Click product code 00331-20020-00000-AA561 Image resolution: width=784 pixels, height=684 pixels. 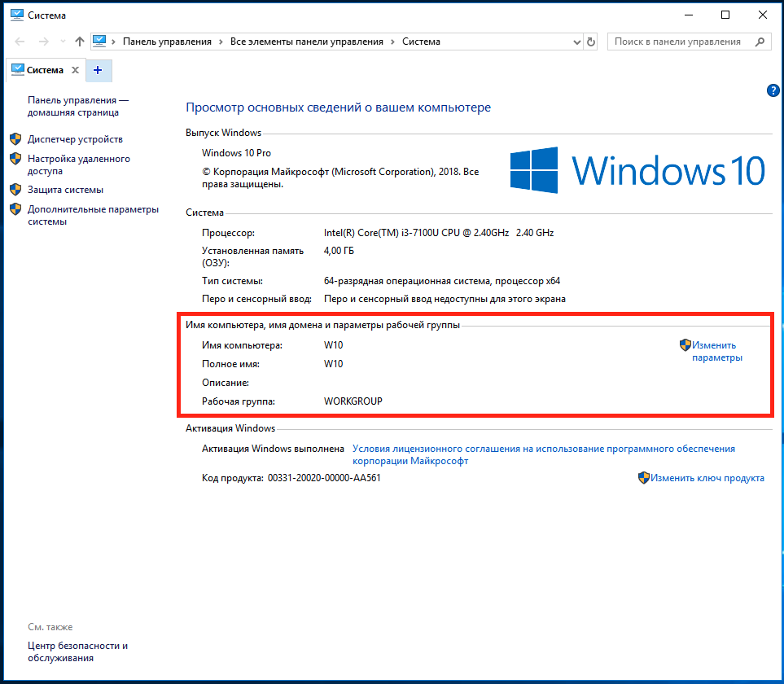(324, 478)
